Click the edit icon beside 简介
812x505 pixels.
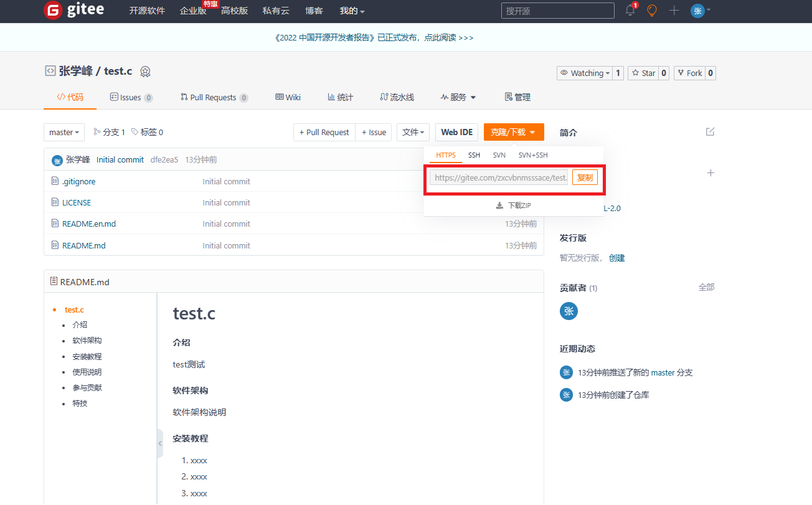(x=710, y=132)
